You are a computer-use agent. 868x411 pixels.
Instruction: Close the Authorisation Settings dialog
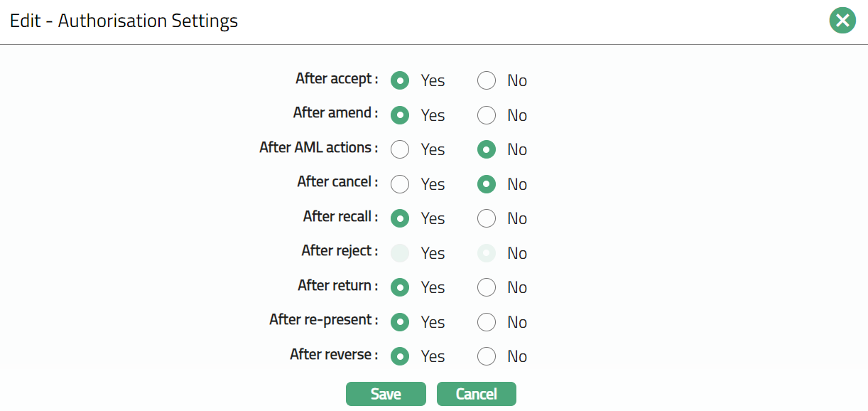pyautogui.click(x=842, y=21)
